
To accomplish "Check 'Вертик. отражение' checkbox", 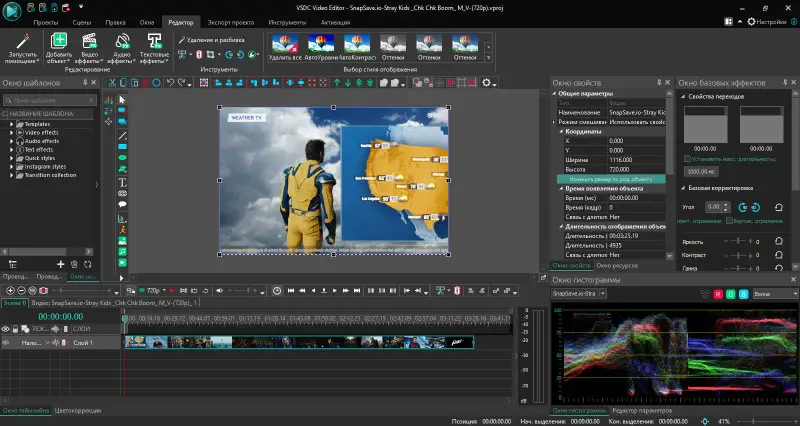I will point(730,221).
